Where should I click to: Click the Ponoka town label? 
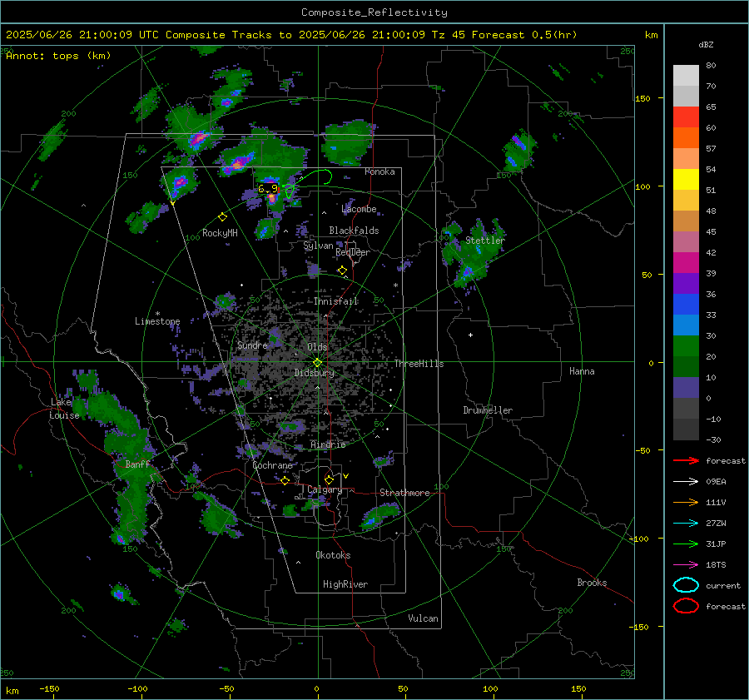[x=379, y=171]
